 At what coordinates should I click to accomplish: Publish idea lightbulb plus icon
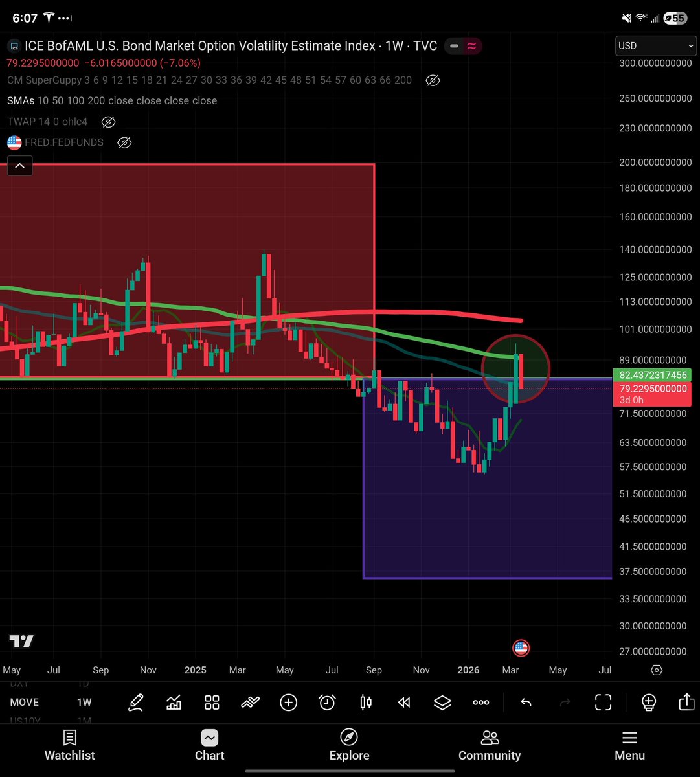coord(648,703)
